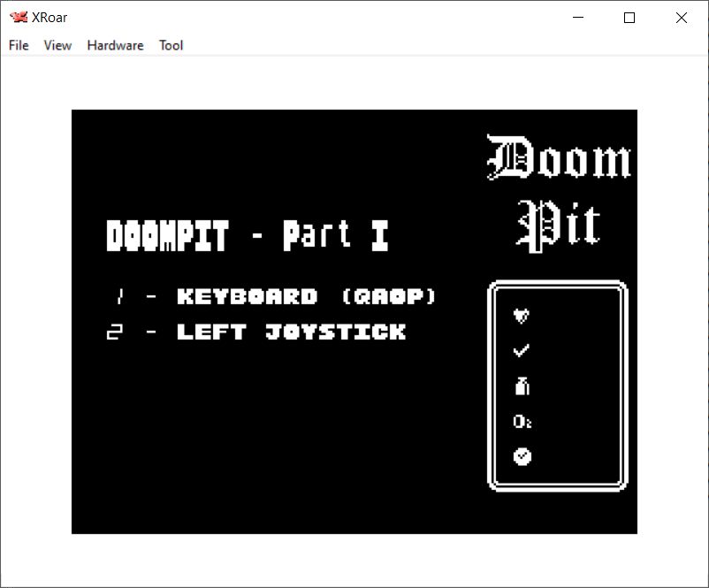Click the bottle item icon
This screenshot has height=588, width=709.
coord(522,386)
